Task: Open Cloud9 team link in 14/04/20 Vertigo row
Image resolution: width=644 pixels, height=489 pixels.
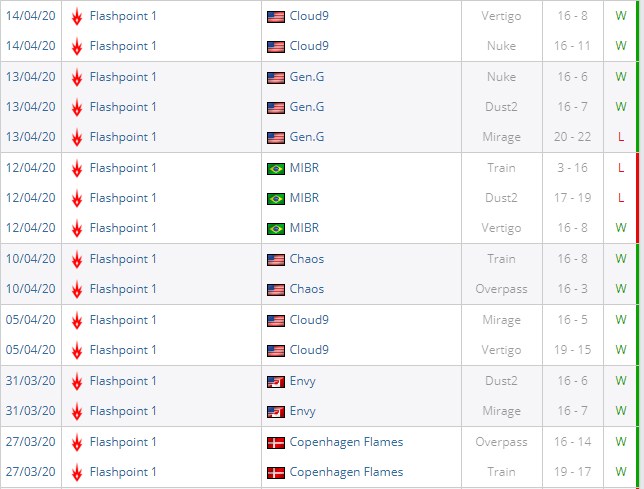Action: pos(309,16)
